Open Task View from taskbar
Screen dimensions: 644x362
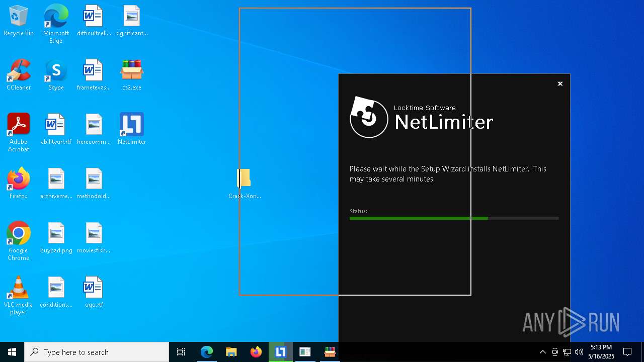pos(181,352)
